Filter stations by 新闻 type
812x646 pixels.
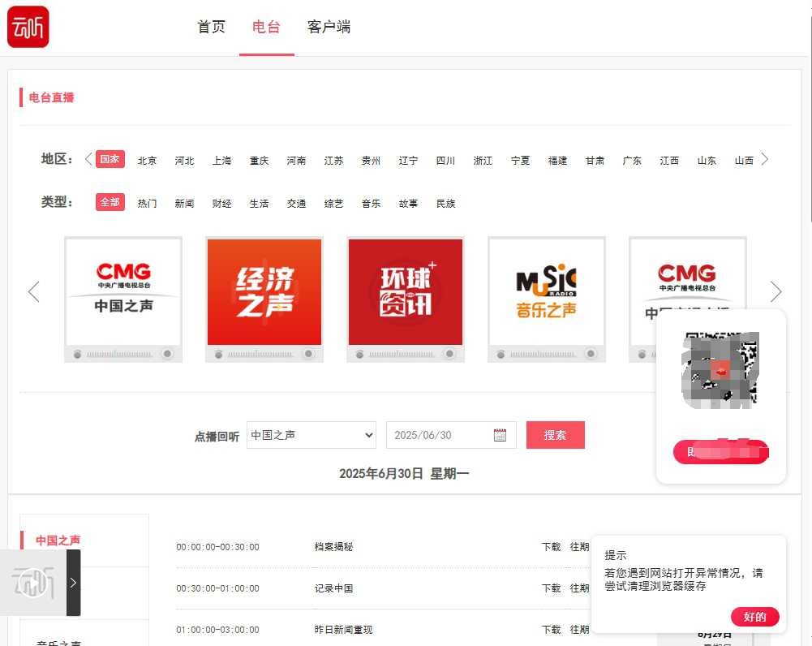pos(184,203)
